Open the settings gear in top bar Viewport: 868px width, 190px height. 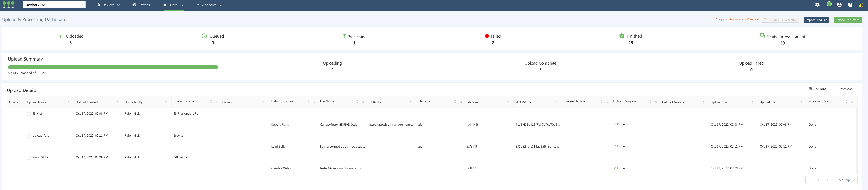(817, 5)
